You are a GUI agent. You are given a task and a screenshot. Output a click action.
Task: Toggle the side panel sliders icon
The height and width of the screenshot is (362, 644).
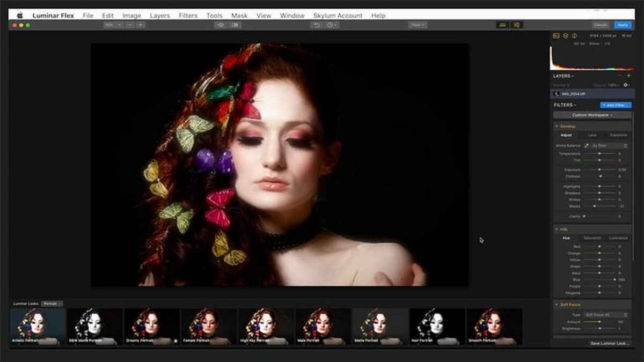[x=517, y=25]
